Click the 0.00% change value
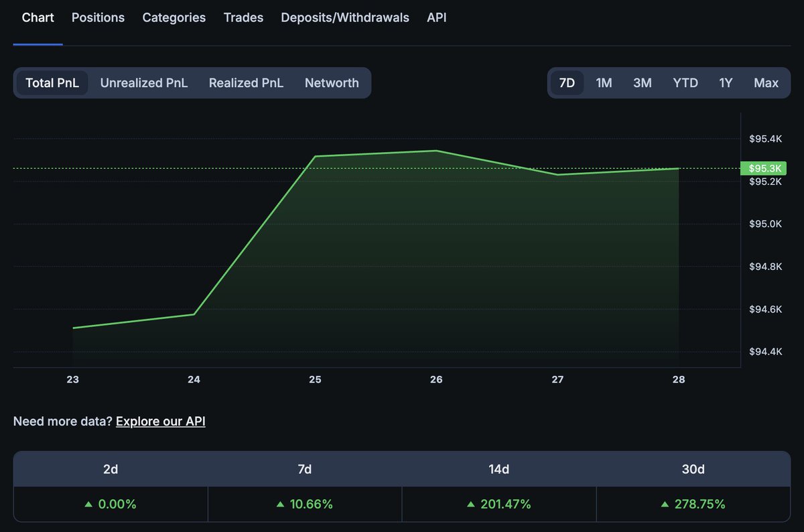804x532 pixels. [117, 505]
